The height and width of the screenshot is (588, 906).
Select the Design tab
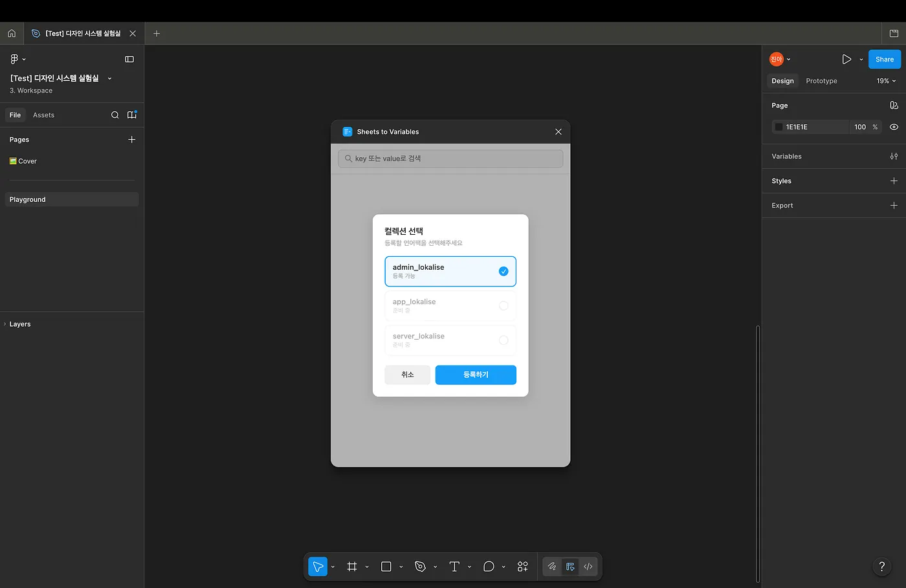click(782, 81)
